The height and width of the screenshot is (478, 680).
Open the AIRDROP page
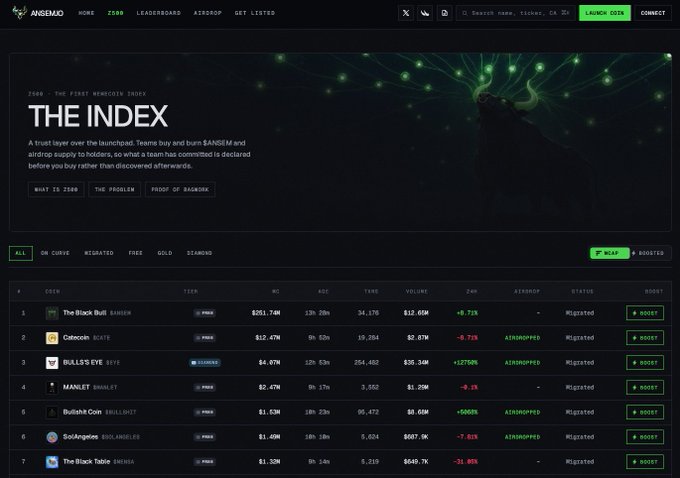(208, 13)
